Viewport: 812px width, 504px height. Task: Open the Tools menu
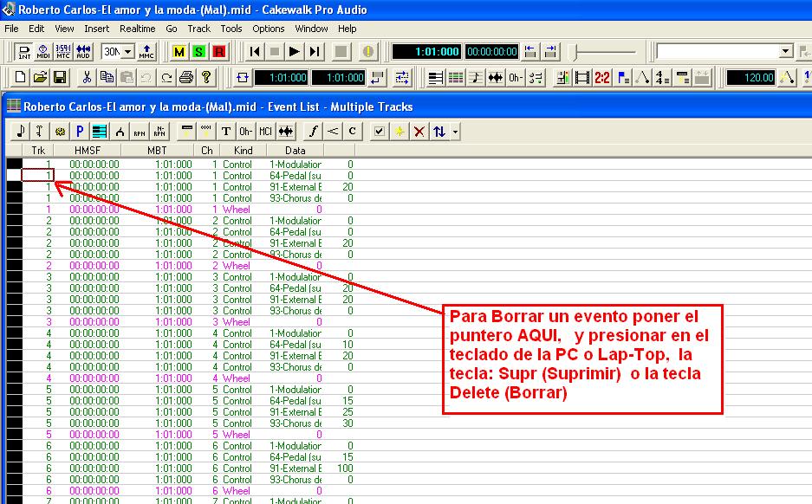point(231,29)
